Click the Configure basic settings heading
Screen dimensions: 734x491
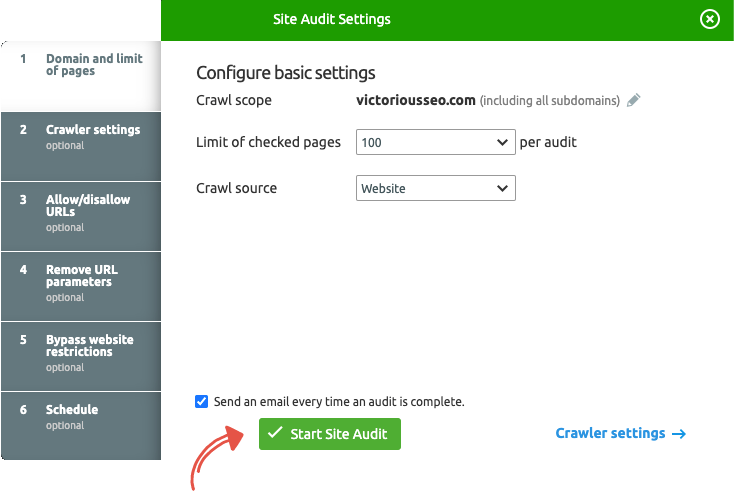[x=285, y=73]
